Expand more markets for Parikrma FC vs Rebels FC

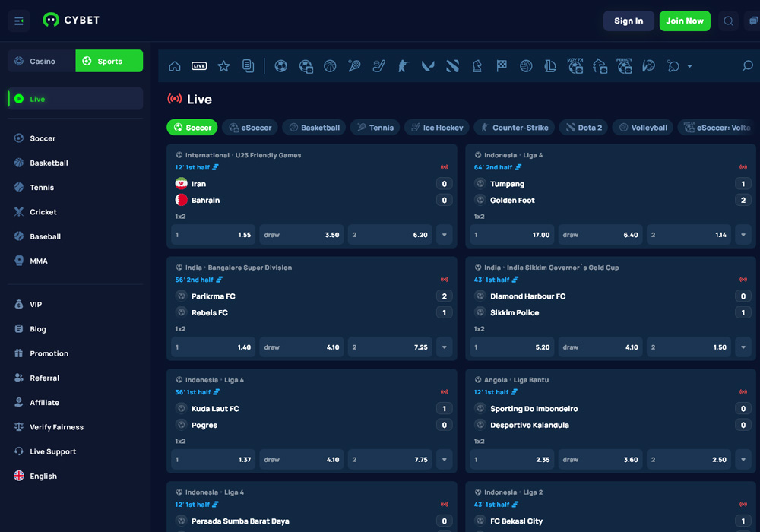point(444,347)
